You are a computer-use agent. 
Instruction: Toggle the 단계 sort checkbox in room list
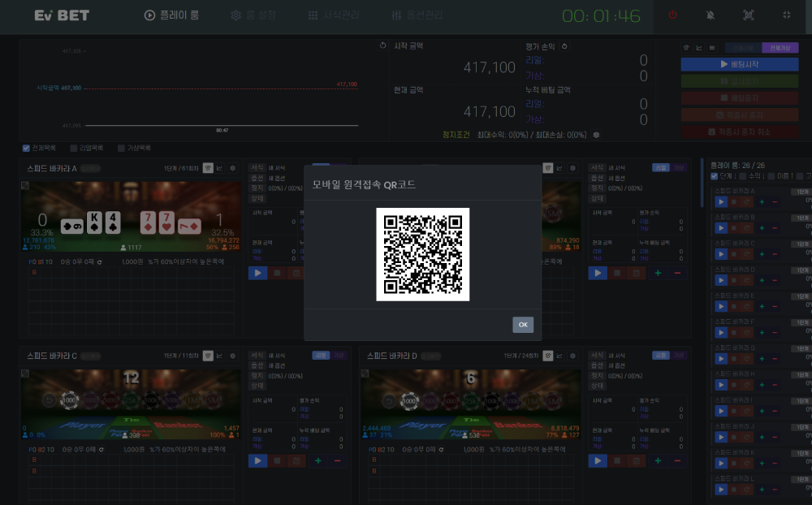point(714,176)
